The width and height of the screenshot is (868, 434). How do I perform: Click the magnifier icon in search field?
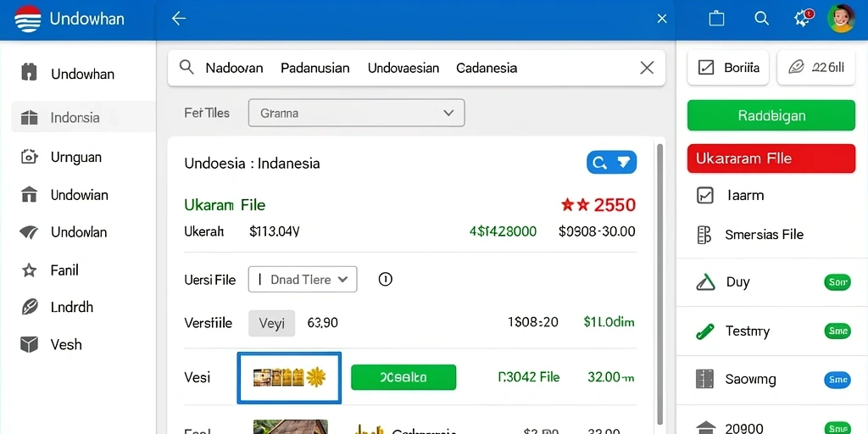coord(187,68)
